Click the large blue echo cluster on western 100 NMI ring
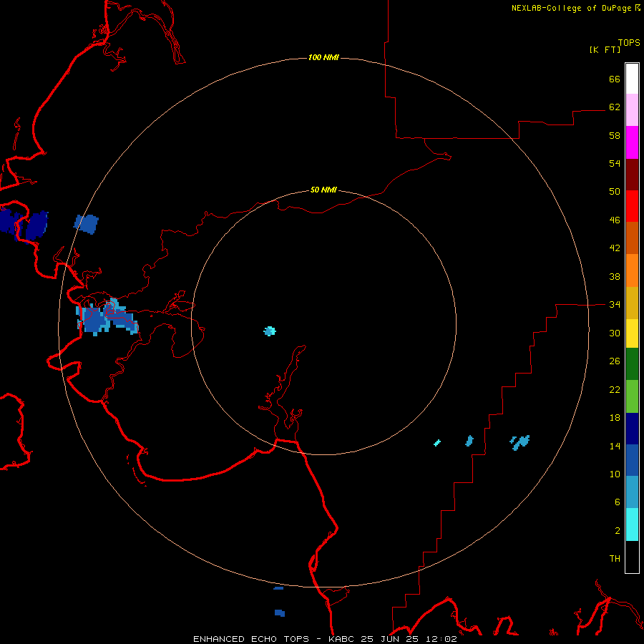The height and width of the screenshot is (644, 644). click(x=107, y=318)
